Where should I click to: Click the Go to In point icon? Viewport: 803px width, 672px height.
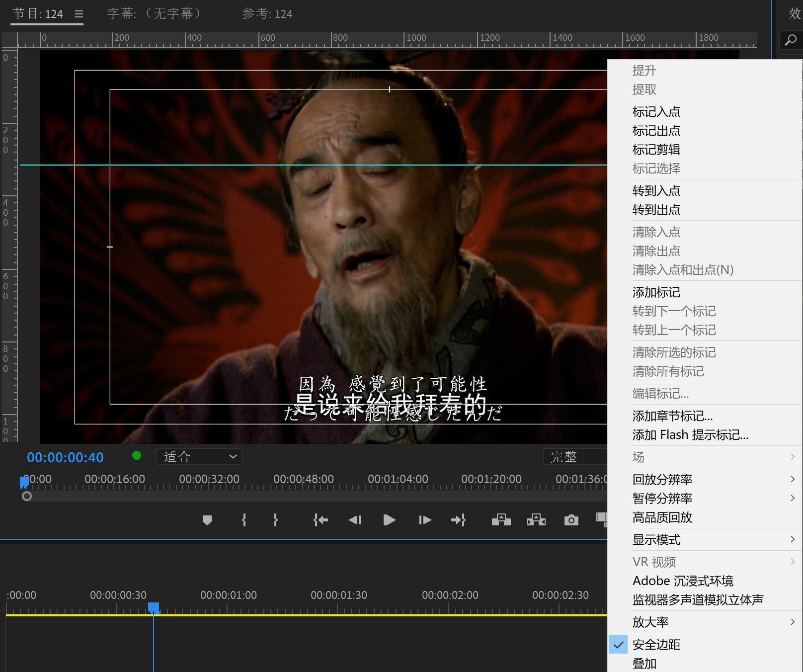[321, 520]
